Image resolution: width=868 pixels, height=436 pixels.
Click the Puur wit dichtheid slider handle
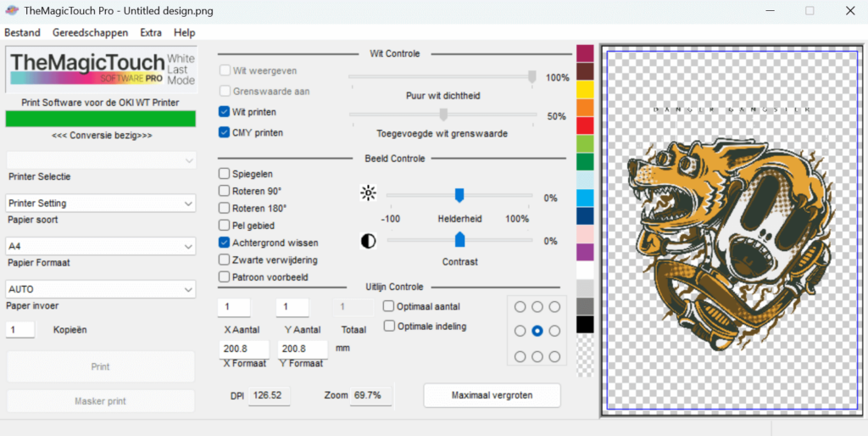tap(532, 76)
